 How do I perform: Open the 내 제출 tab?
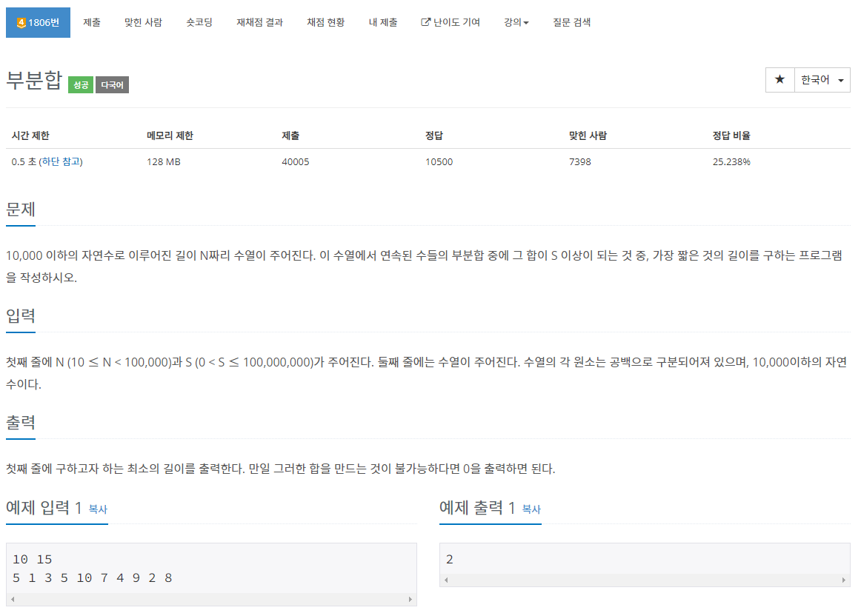pyautogui.click(x=383, y=22)
